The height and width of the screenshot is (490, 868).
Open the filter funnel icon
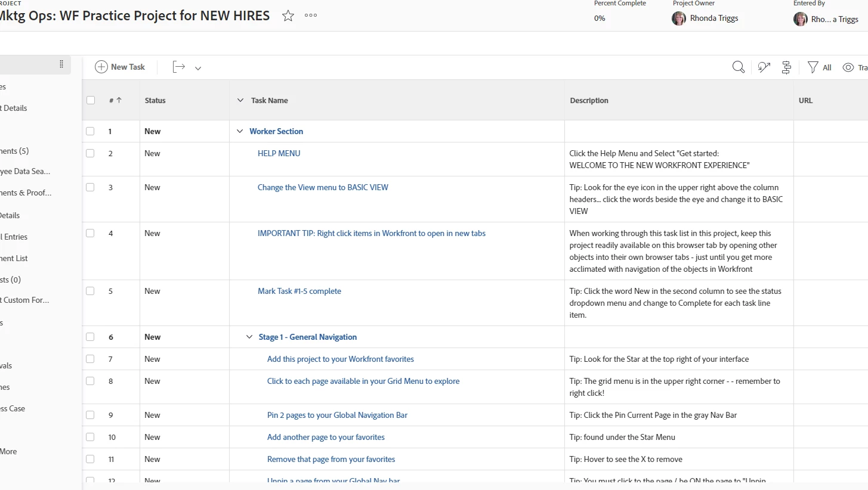pyautogui.click(x=813, y=67)
